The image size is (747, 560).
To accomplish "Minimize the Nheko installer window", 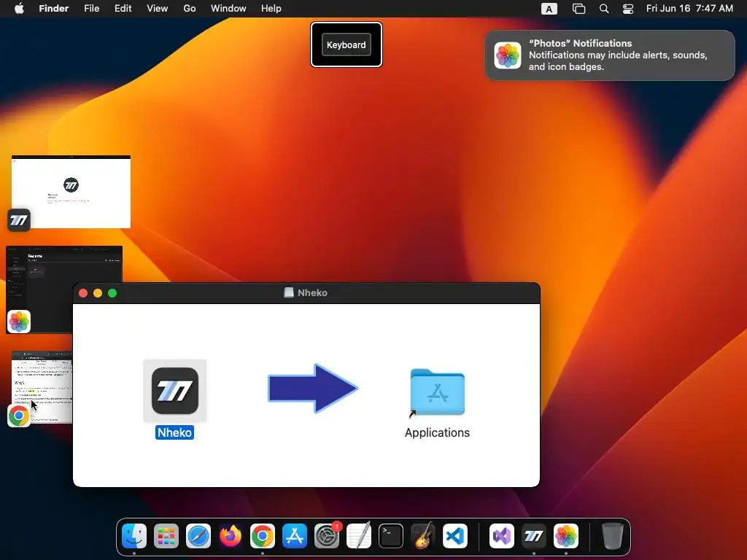I will pos(98,293).
